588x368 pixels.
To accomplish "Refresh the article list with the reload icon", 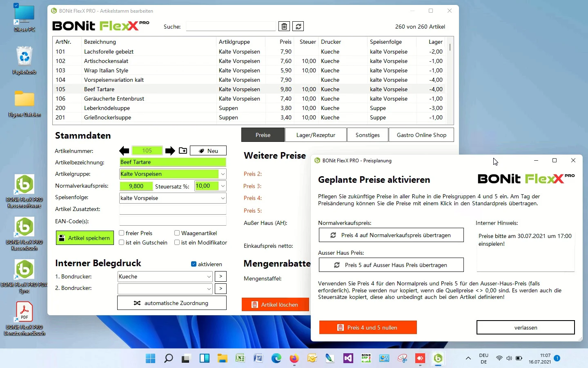I will click(x=298, y=26).
